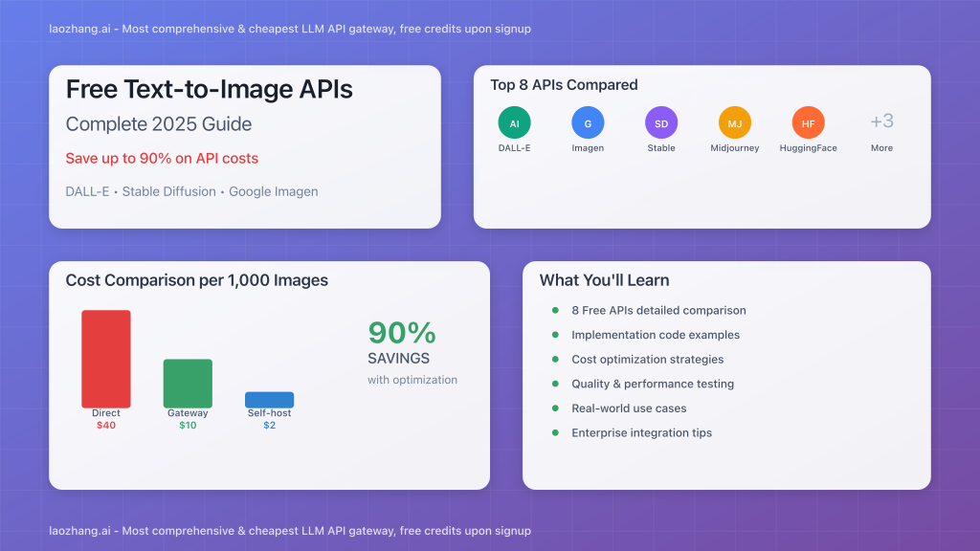Click 'Implementation code examples' item
This screenshot has width=980, height=551.
click(656, 335)
